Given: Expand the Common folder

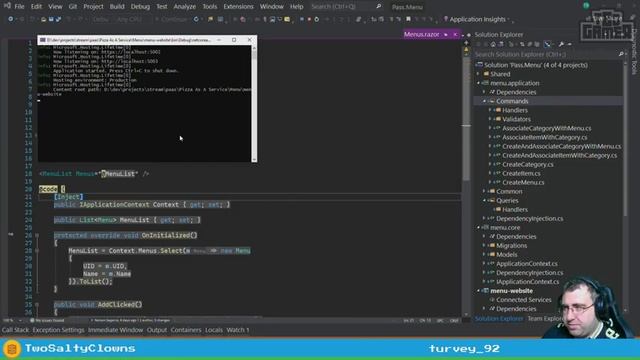Looking at the screenshot, I should tap(484, 191).
